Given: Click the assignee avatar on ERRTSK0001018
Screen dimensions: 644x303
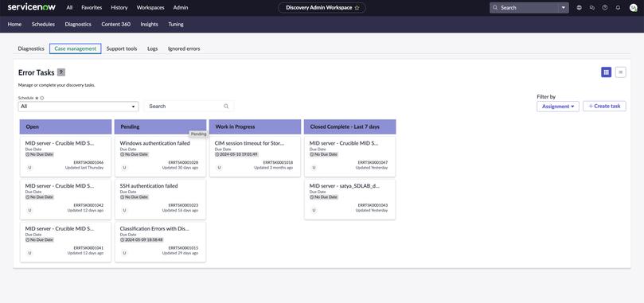Looking at the screenshot, I should coord(220,168).
